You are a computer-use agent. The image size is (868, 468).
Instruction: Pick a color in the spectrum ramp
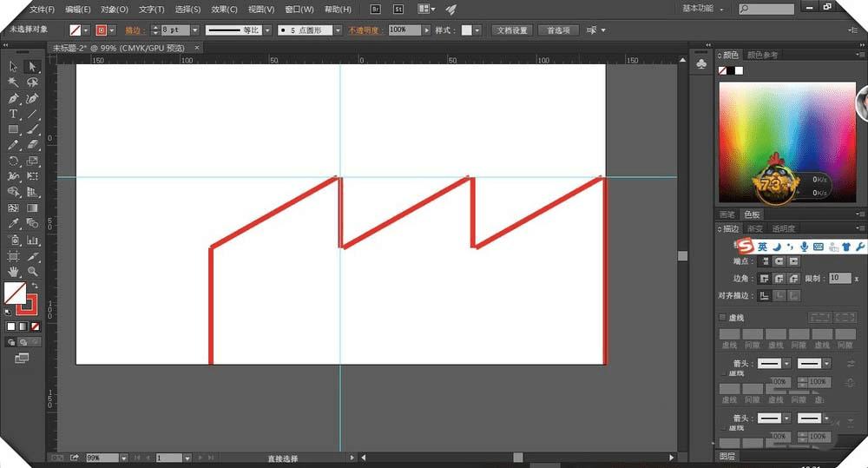click(x=787, y=142)
